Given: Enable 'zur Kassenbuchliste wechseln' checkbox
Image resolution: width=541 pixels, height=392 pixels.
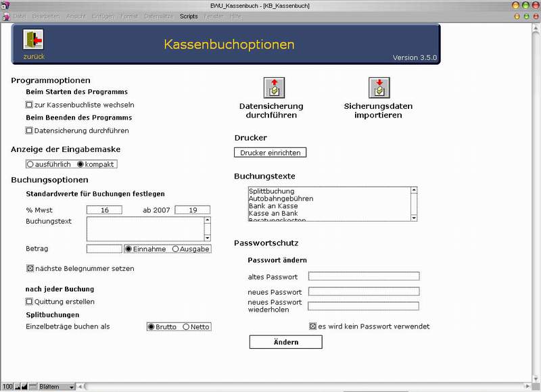Looking at the screenshot, I should tap(29, 105).
